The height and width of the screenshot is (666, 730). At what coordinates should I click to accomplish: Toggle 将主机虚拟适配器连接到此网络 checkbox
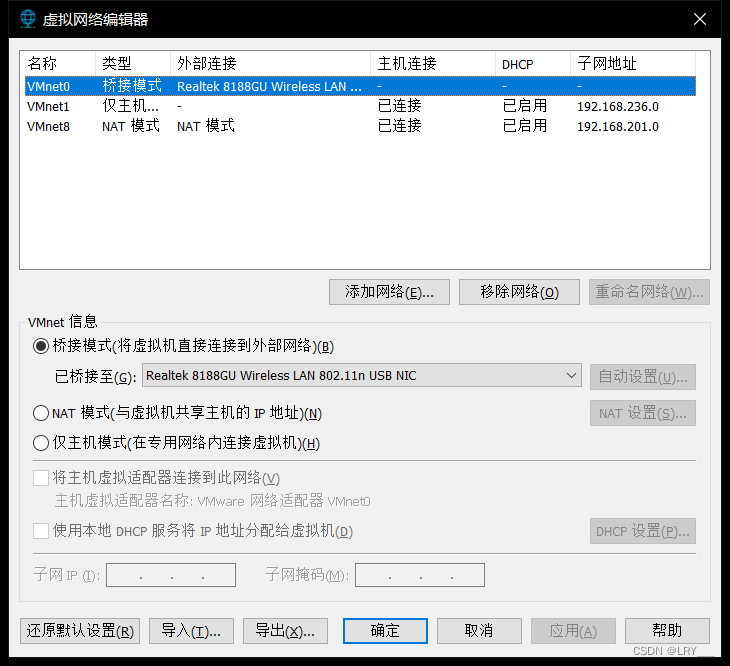point(41,478)
